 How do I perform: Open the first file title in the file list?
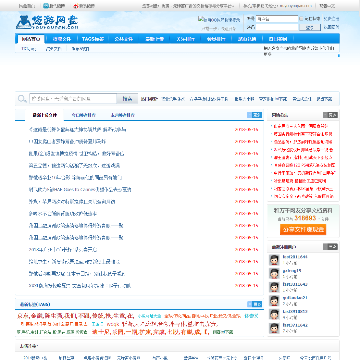[77, 129]
